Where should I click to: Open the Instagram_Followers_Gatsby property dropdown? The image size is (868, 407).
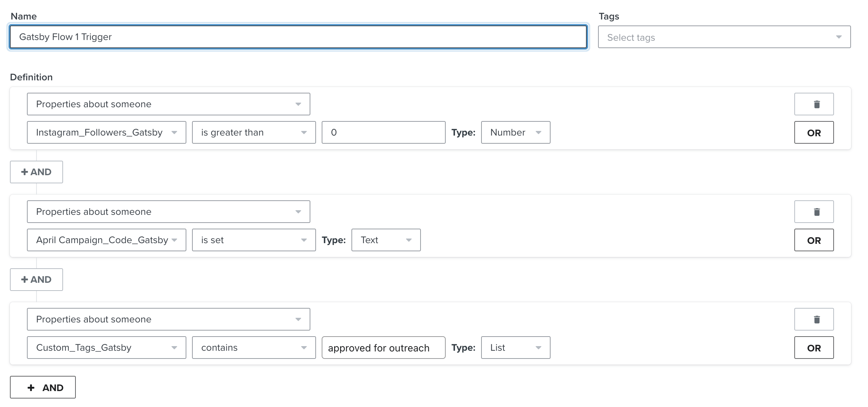(107, 132)
